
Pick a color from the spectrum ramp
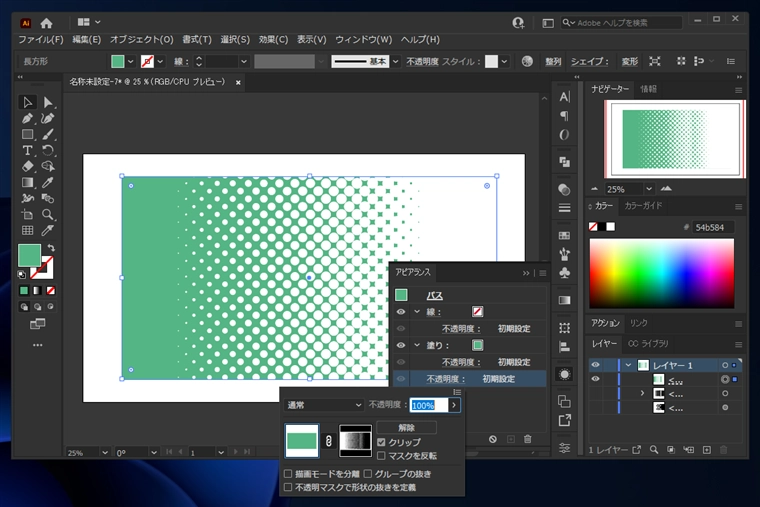662,273
